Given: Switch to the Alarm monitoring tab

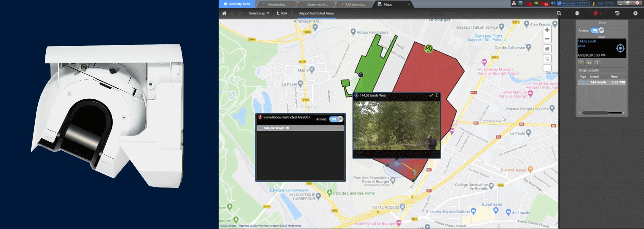Looking at the screenshot, I should tap(315, 4).
